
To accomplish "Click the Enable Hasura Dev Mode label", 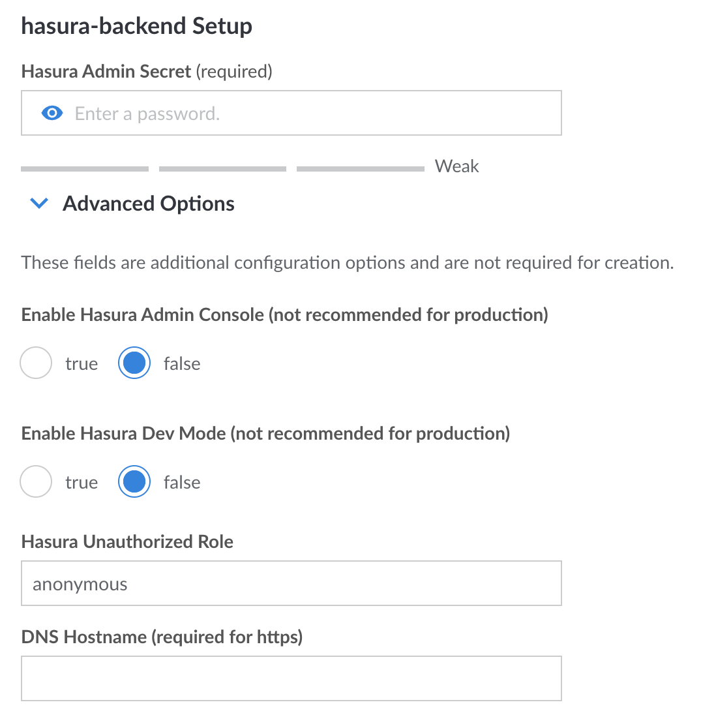I will tap(265, 434).
